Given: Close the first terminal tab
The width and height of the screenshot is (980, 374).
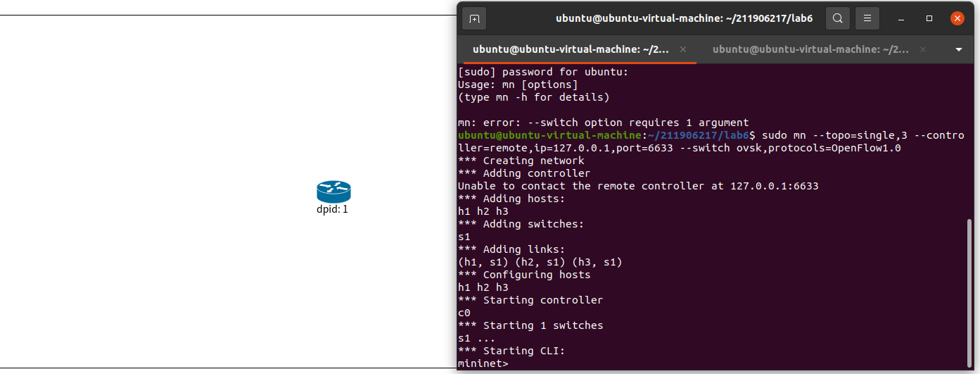Looking at the screenshot, I should 682,49.
